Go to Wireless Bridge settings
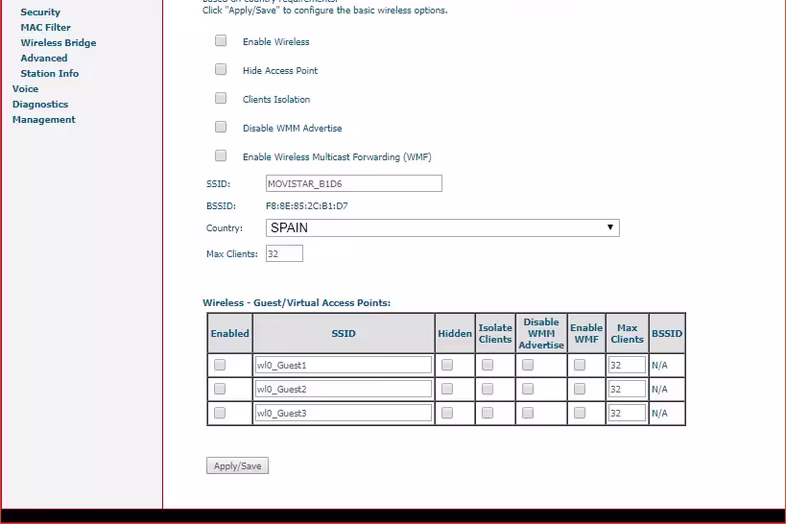The image size is (786, 524). point(58,43)
